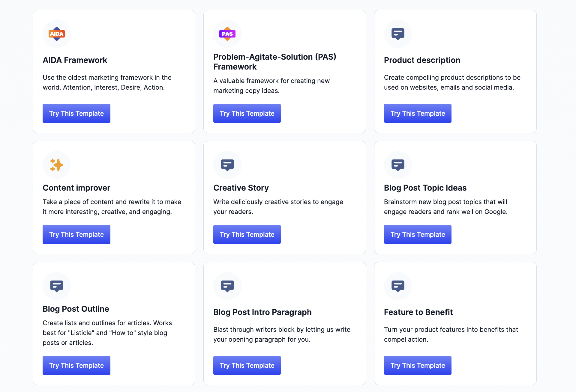
Task: Click the AIDA Framework badge icon
Action: point(56,34)
